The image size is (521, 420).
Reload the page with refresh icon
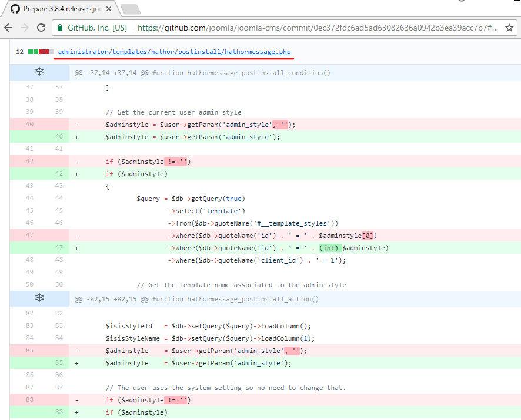41,28
